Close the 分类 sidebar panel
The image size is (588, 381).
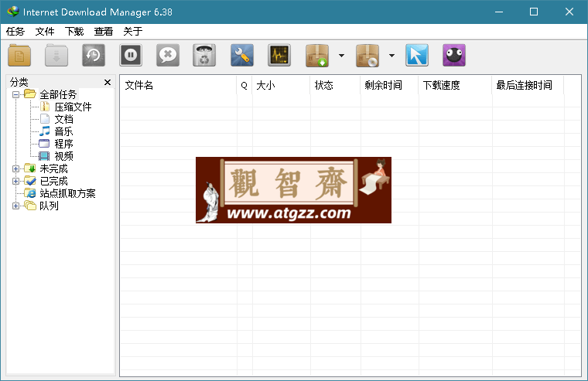point(108,82)
